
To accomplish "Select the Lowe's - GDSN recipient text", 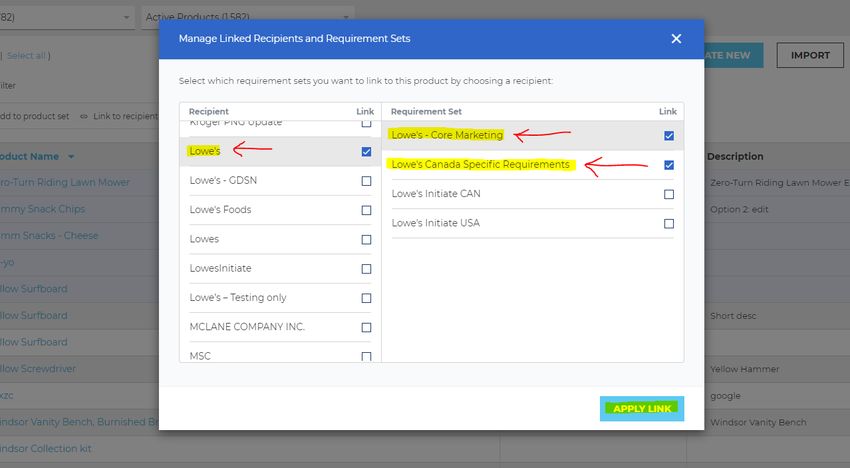I will [223, 180].
